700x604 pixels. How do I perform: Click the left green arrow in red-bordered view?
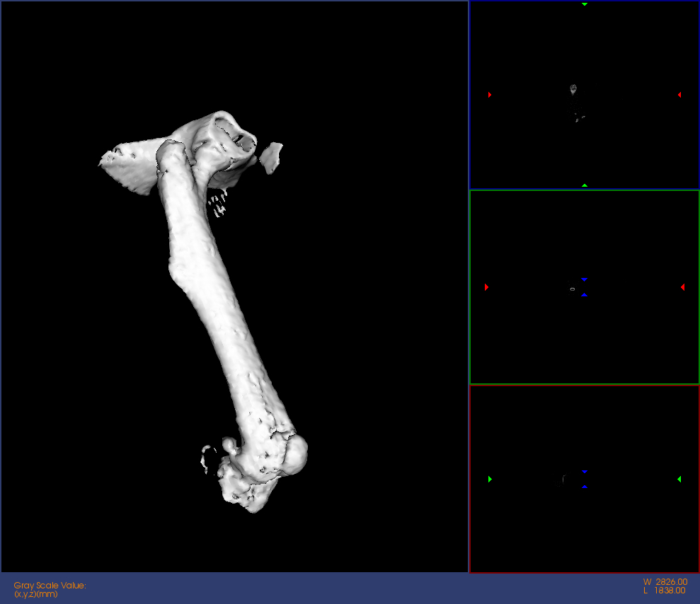coord(490,480)
